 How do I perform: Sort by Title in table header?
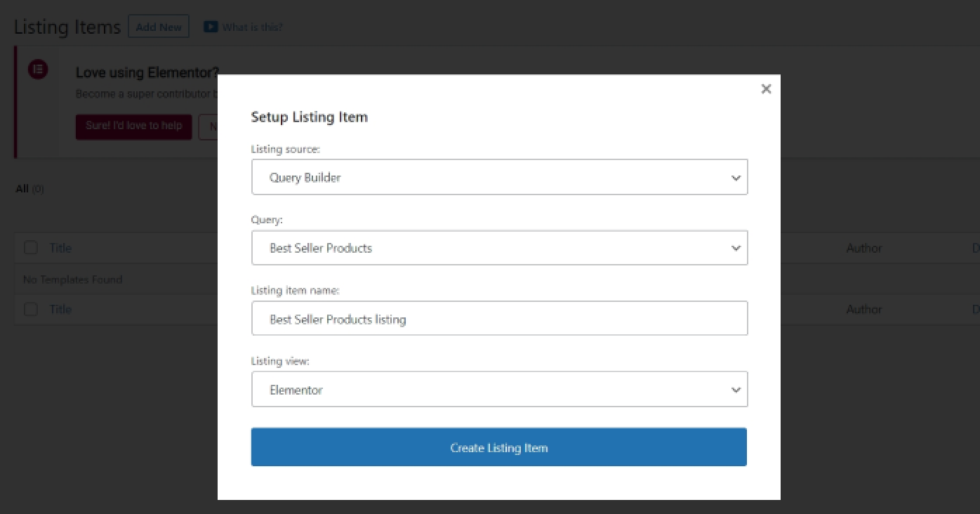click(x=60, y=248)
